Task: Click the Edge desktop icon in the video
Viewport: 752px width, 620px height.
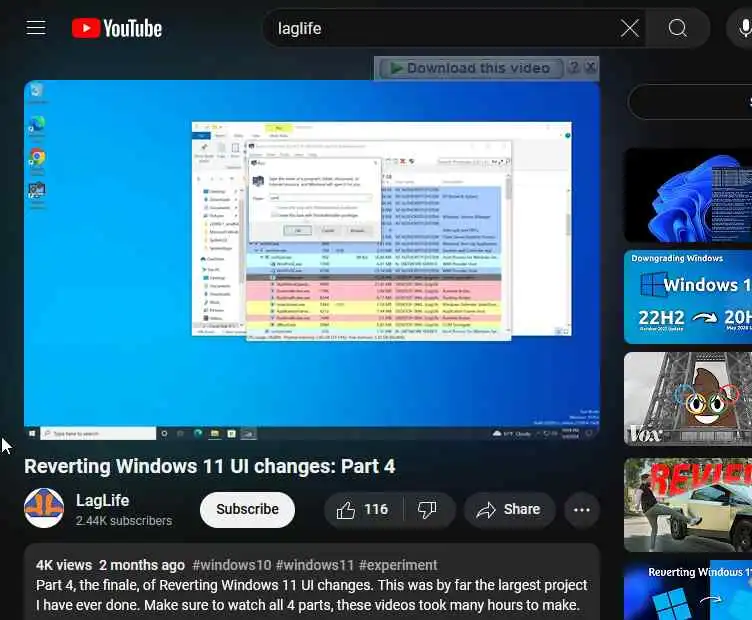Action: click(x=37, y=126)
